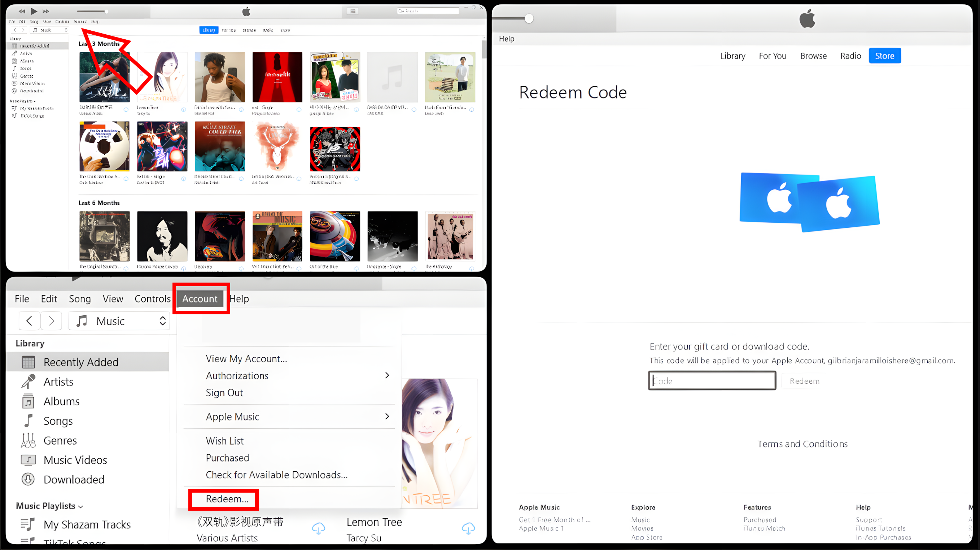The image size is (980, 550).
Task: Open Music Videos icon in the enlarged sidebar
Action: 28,460
